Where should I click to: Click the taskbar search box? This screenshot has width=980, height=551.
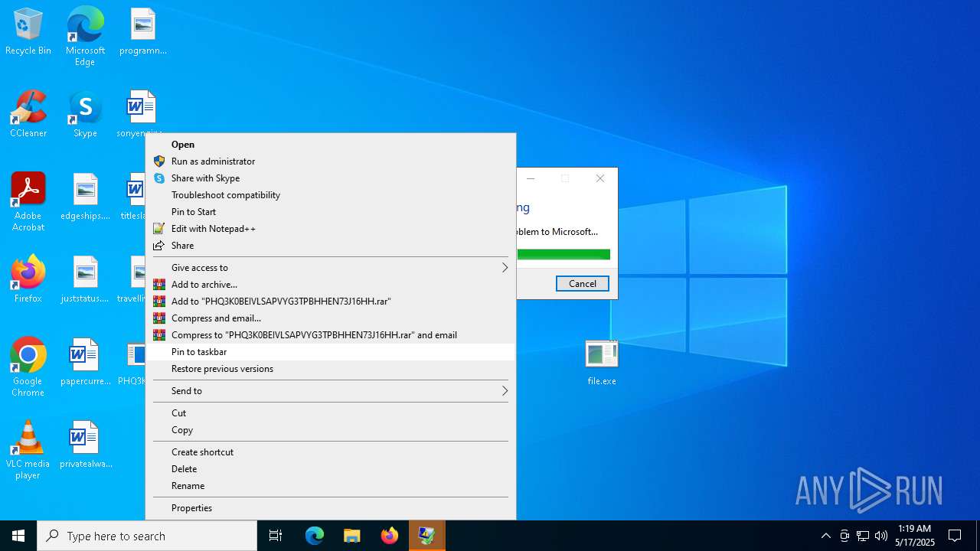tap(147, 536)
